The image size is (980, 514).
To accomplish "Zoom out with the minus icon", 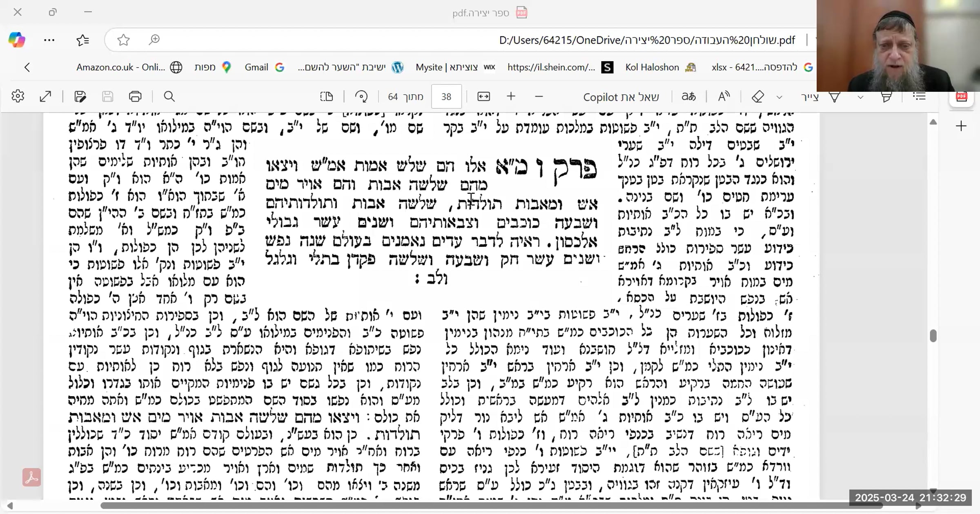I will [x=539, y=96].
